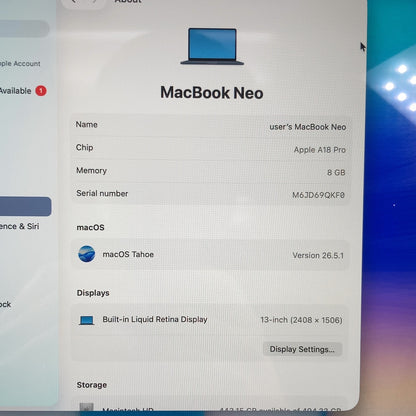Select the highlighted General sidebar item
The image size is (416, 416).
coord(25,206)
